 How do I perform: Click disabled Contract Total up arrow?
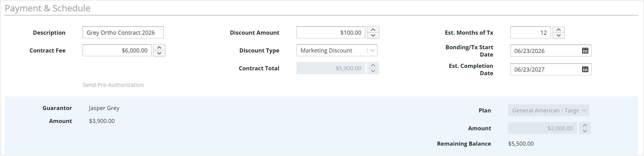(373, 65)
